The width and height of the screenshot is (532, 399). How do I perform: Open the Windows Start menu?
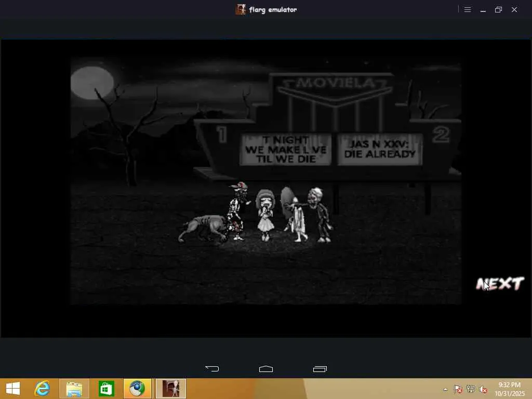click(x=13, y=389)
